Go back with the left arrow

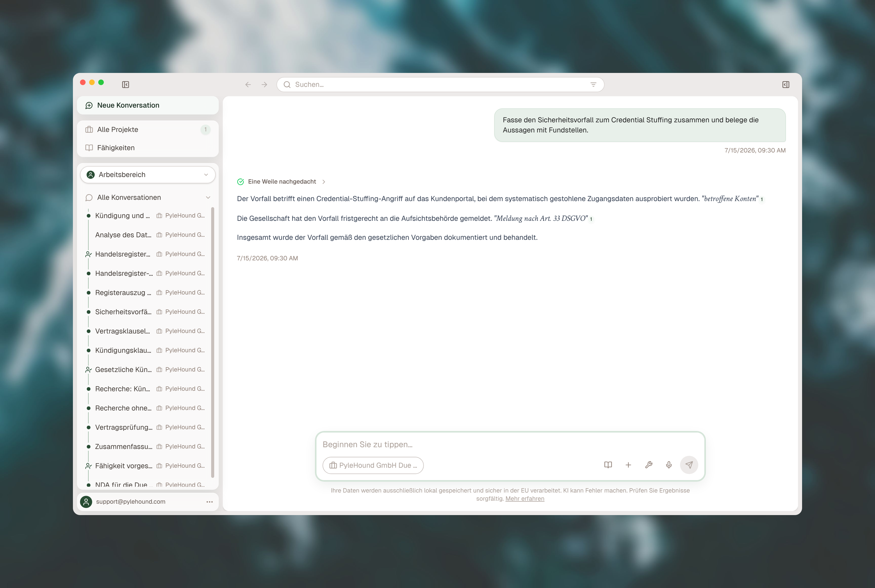point(248,85)
